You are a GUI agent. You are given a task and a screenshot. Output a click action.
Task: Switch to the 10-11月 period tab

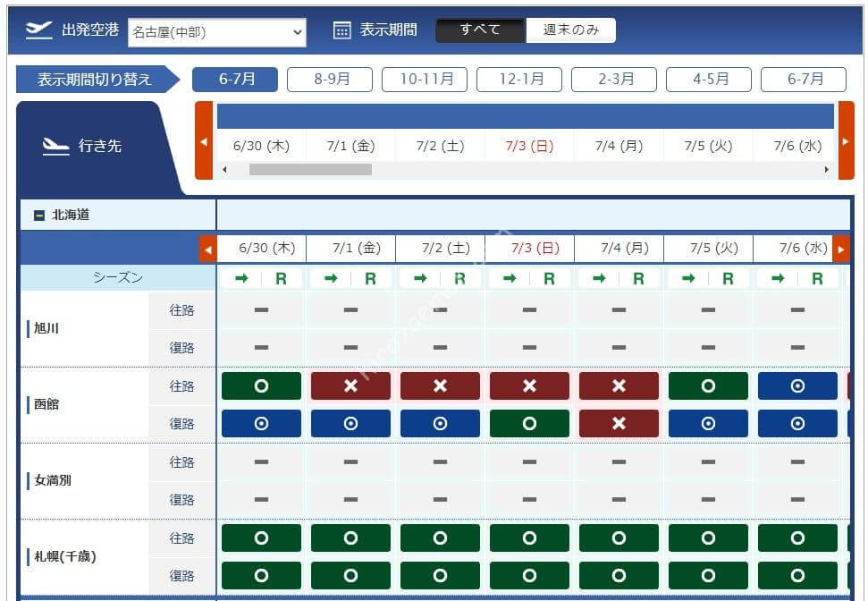coord(425,80)
